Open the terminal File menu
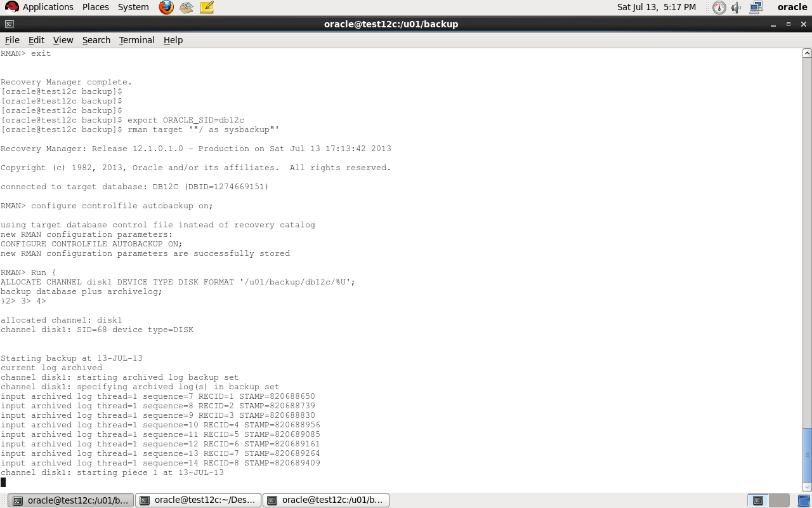 point(12,40)
